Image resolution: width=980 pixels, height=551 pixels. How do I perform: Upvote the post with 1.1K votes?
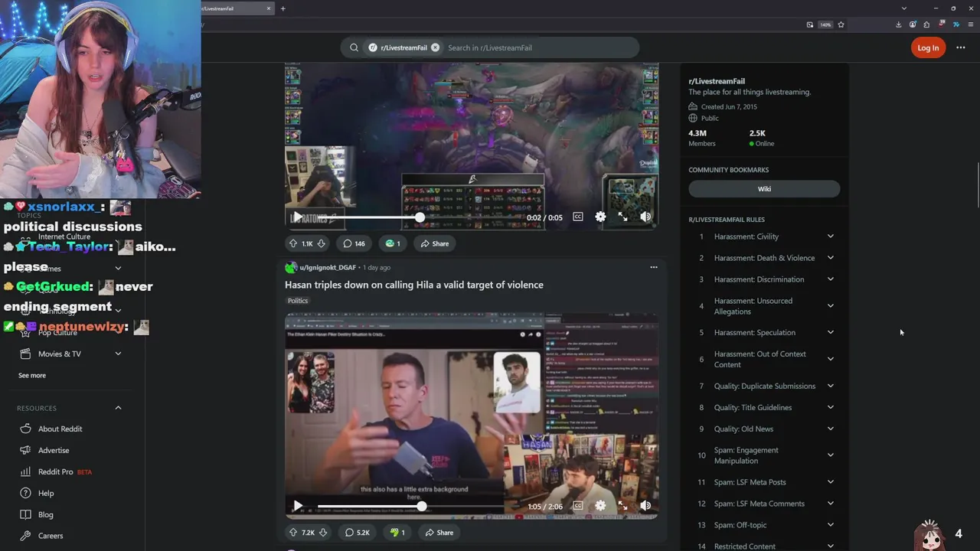coord(292,243)
